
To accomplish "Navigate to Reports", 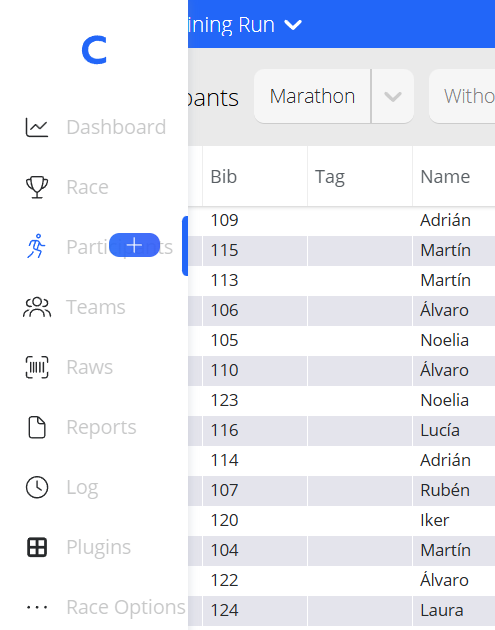I will [x=101, y=427].
